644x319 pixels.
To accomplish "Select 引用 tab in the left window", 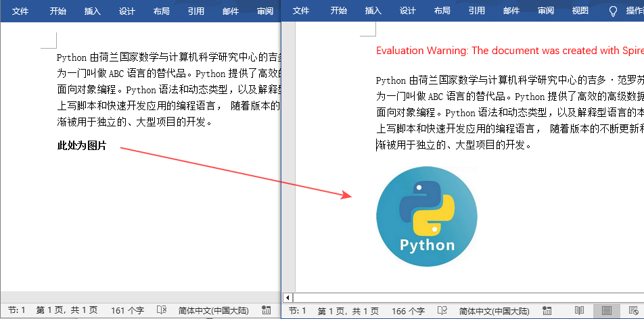I will pos(196,11).
